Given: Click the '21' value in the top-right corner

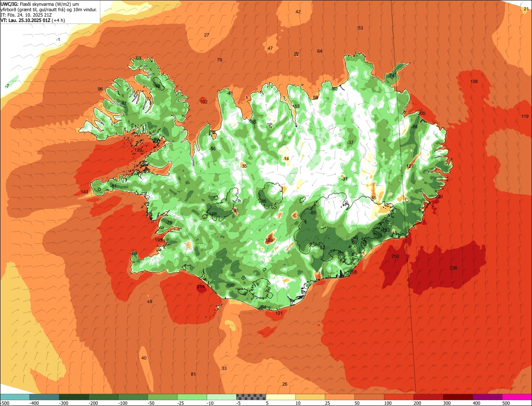Looking at the screenshot, I should (526, 9).
